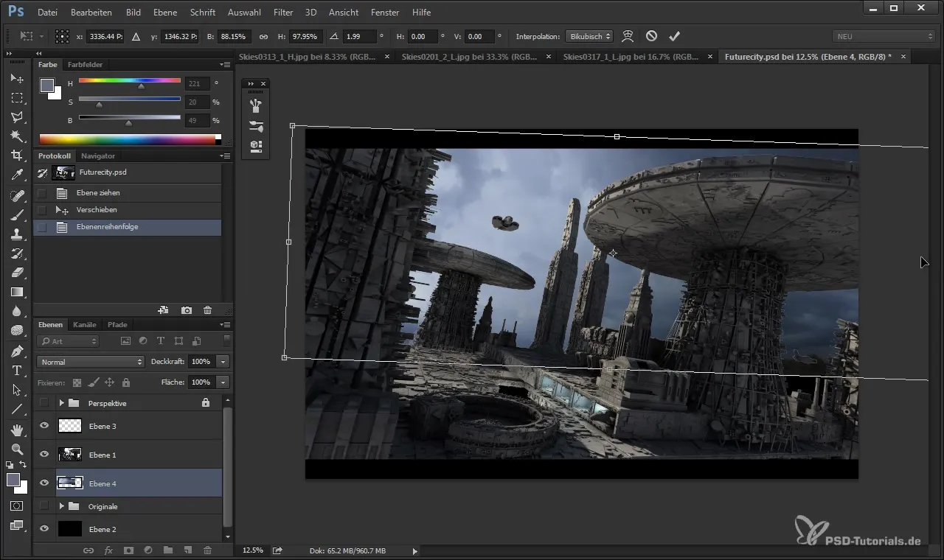This screenshot has height=560, width=944.
Task: Lock transparent pixels in Layers panel
Action: (77, 382)
